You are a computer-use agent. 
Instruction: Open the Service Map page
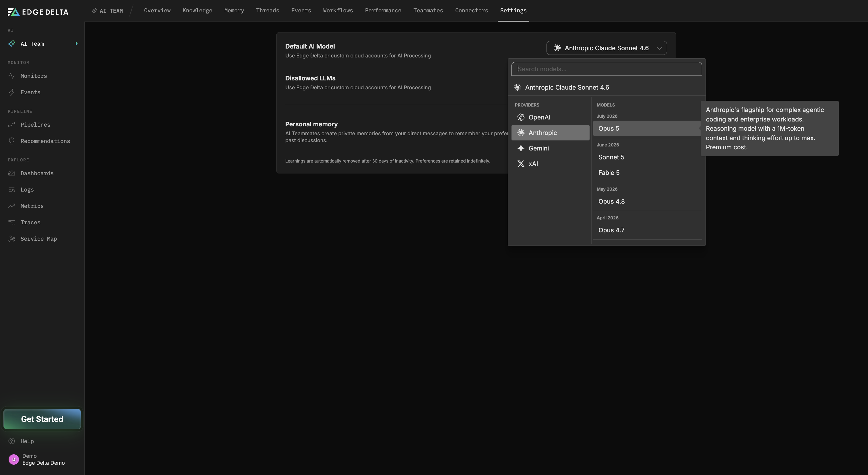(x=38, y=239)
